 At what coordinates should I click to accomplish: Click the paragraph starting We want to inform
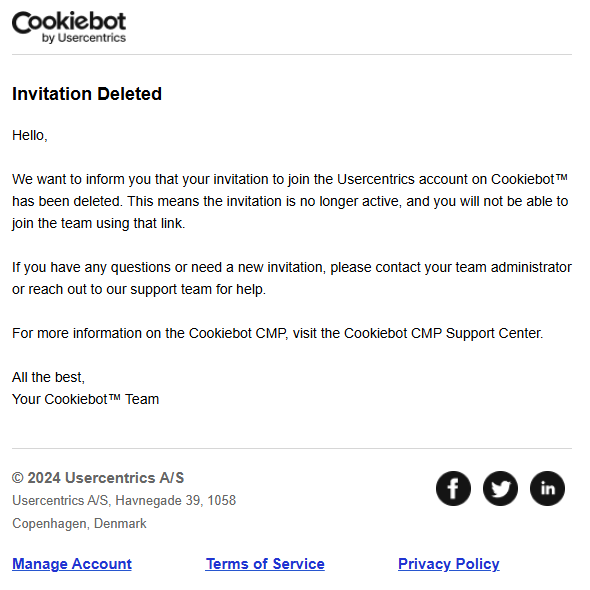point(290,201)
